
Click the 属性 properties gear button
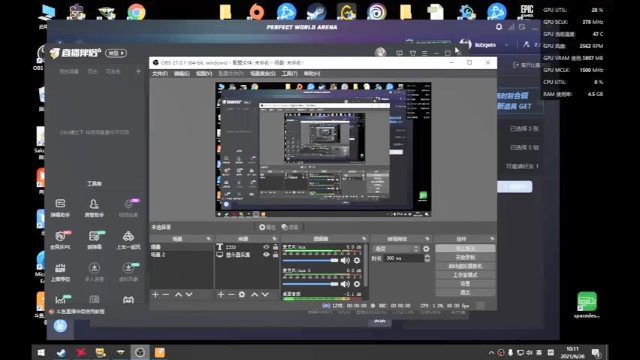pos(267,227)
